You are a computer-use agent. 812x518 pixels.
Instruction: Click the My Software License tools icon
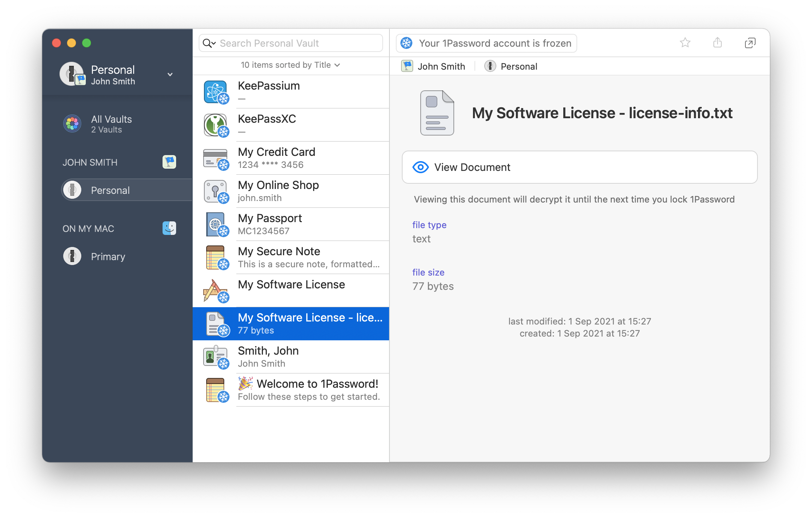215,290
